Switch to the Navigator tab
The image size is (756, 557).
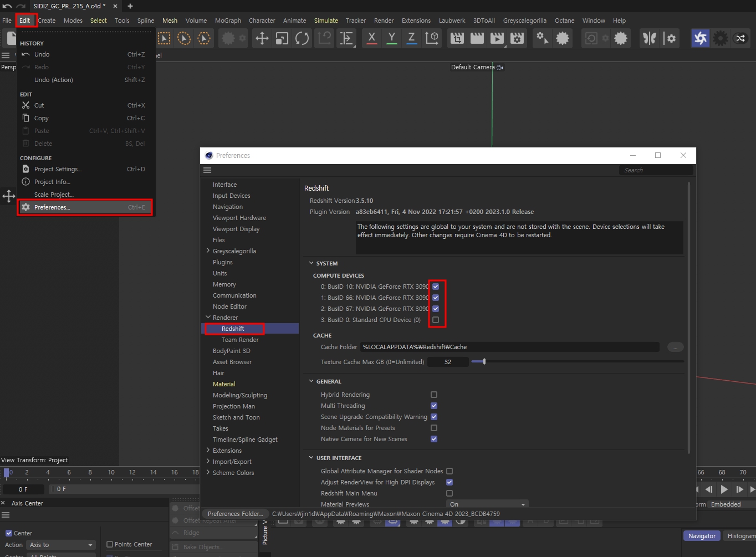coord(702,536)
